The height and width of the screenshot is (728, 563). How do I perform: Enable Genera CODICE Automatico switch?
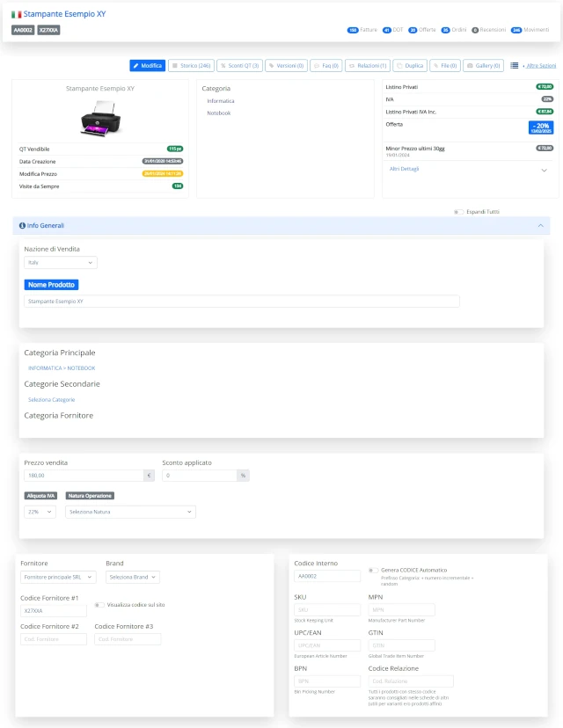tap(373, 570)
